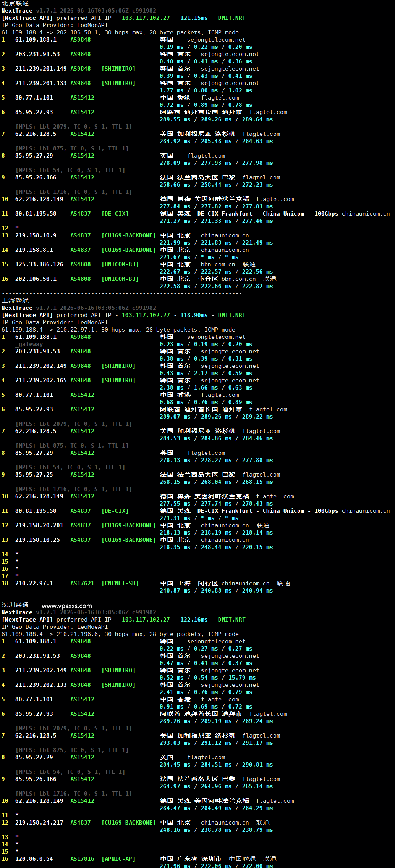The height and width of the screenshot is (868, 395).
Task: Click hop IP 211.239.202.133
Action: coord(41,685)
